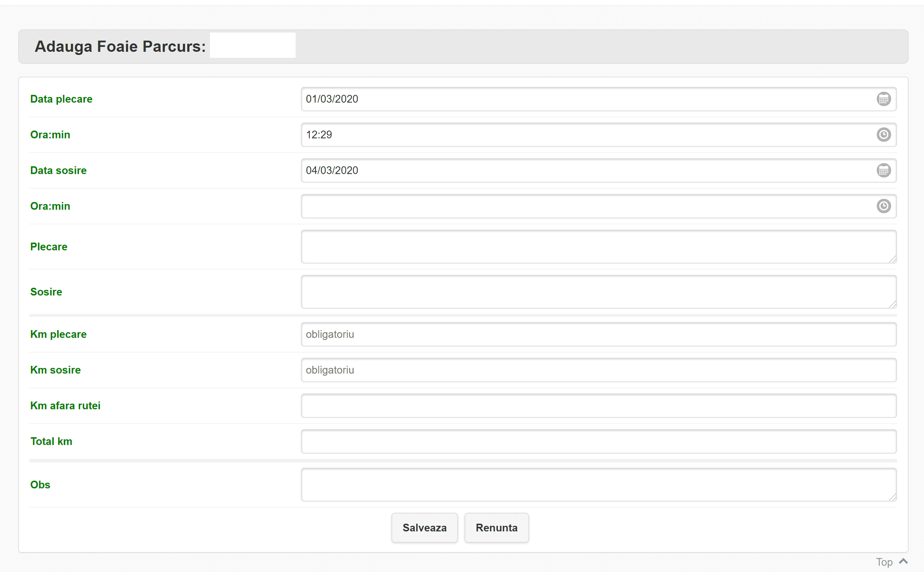Click the Km sosire label
Viewport: 924px width, 572px height.
(56, 370)
